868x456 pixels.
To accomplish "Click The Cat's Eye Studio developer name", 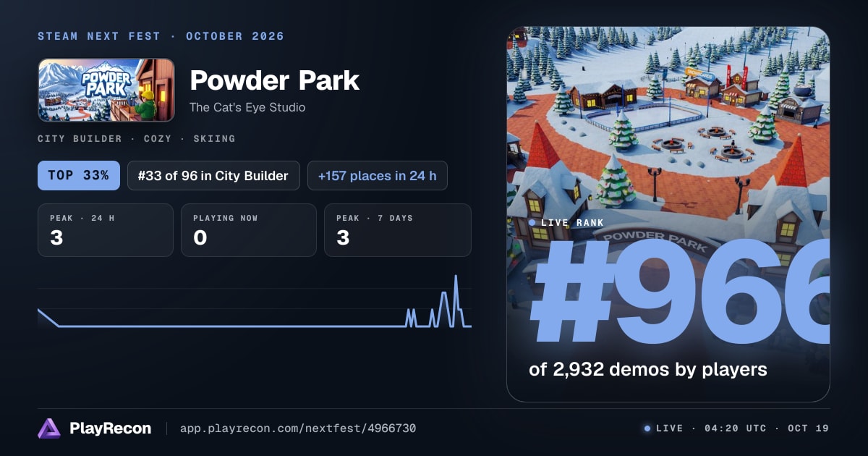I will pos(247,107).
